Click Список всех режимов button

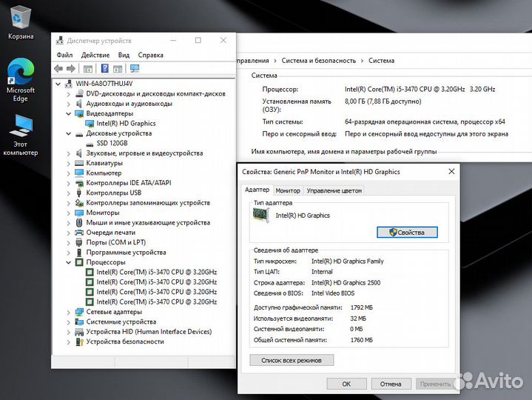[292, 360]
